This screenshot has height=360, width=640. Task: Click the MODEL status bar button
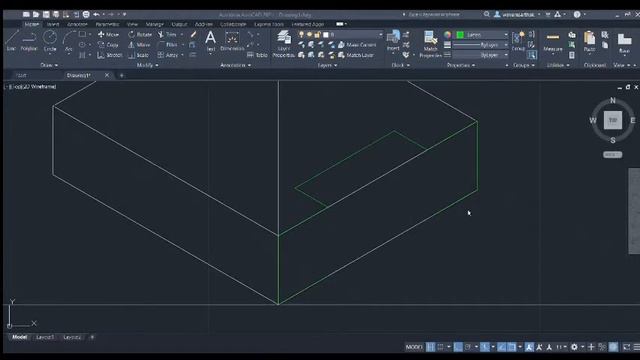click(414, 347)
